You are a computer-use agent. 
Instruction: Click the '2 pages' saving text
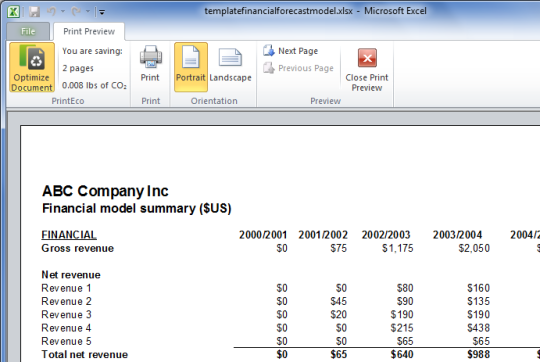click(x=78, y=68)
